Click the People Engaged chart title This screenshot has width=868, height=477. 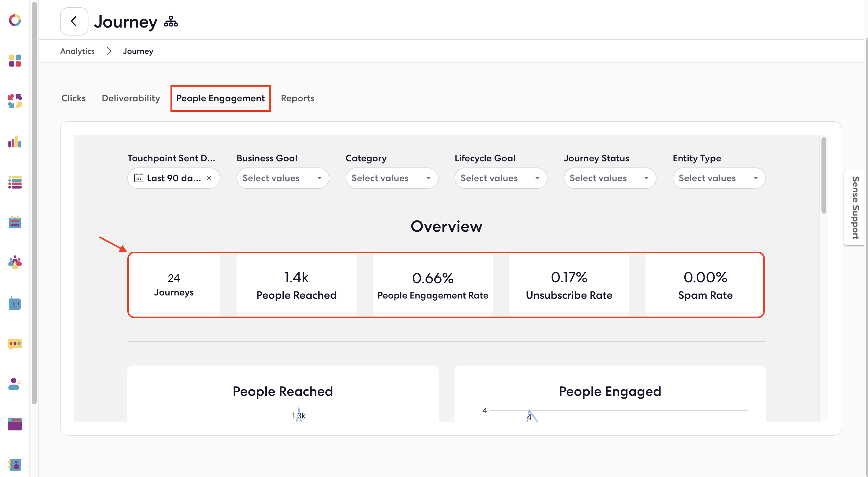point(610,391)
